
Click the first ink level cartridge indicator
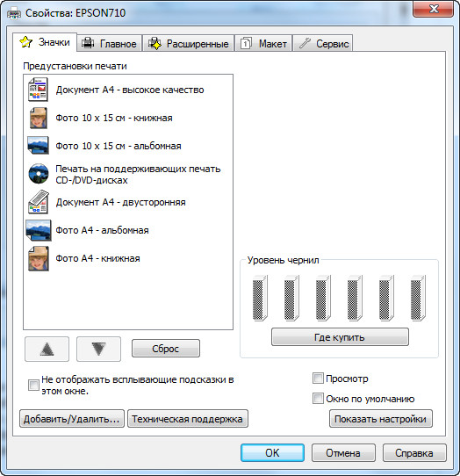click(x=260, y=298)
